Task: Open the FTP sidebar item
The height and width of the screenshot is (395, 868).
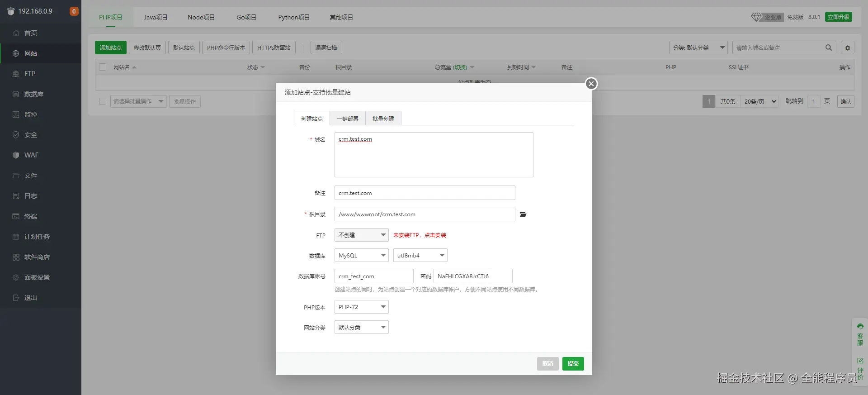Action: coord(41,74)
